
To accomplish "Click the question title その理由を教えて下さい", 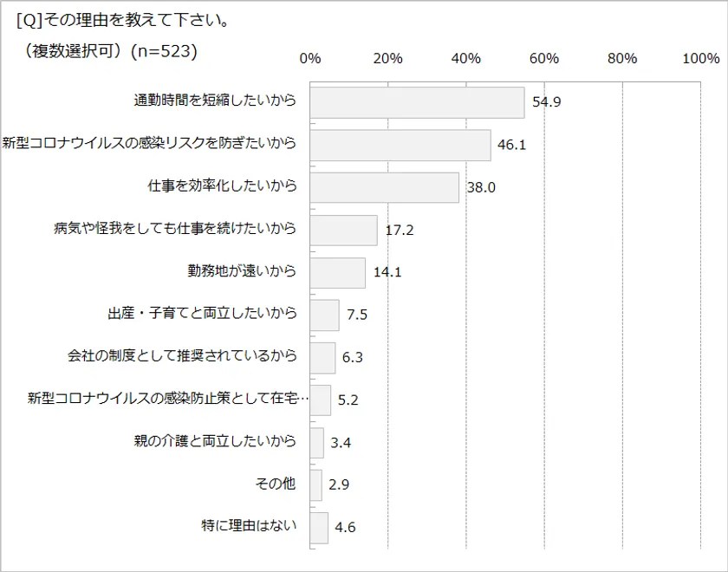I will coord(123,20).
